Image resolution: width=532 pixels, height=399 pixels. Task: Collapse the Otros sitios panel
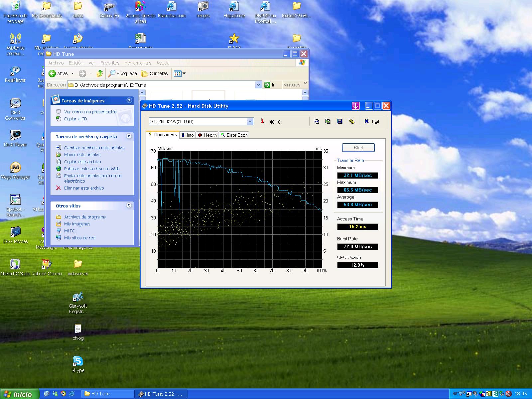point(129,206)
